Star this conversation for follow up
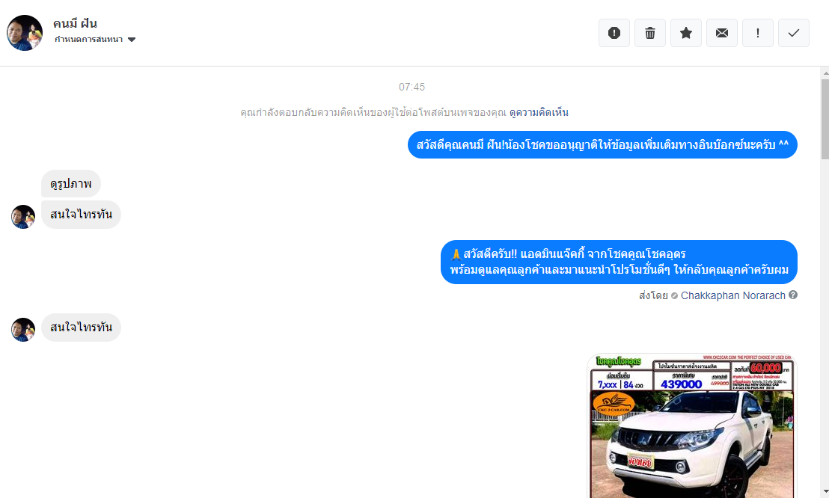Screen dimensions: 829x504 click(686, 33)
